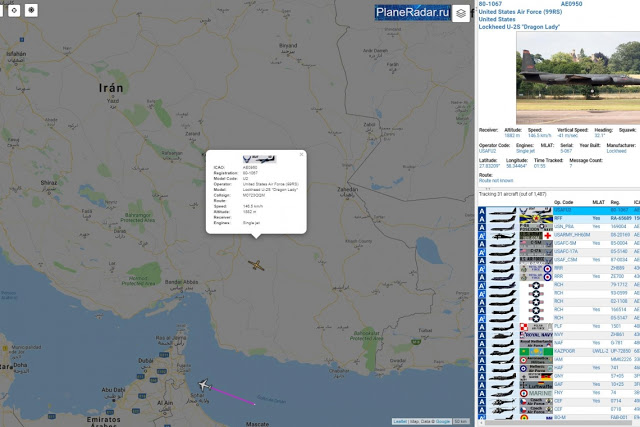This screenshot has height=427, width=640.
Task: Select the PLF row 1501
Action: [x=559, y=327]
